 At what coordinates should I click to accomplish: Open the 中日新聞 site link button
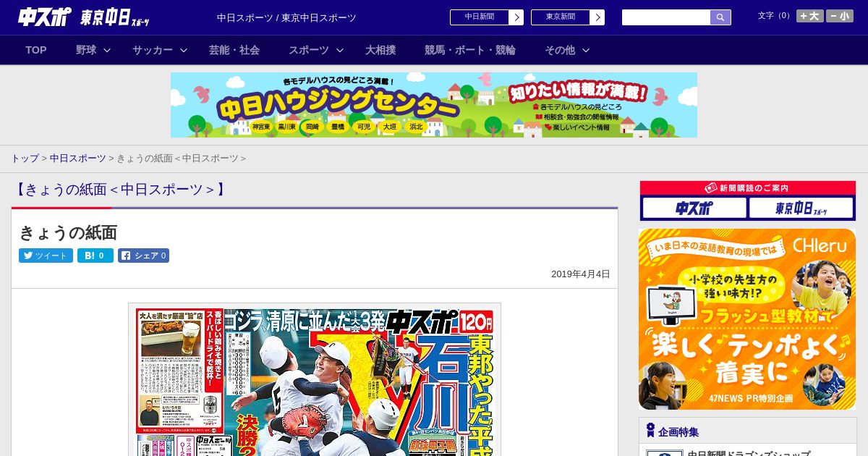point(480,17)
